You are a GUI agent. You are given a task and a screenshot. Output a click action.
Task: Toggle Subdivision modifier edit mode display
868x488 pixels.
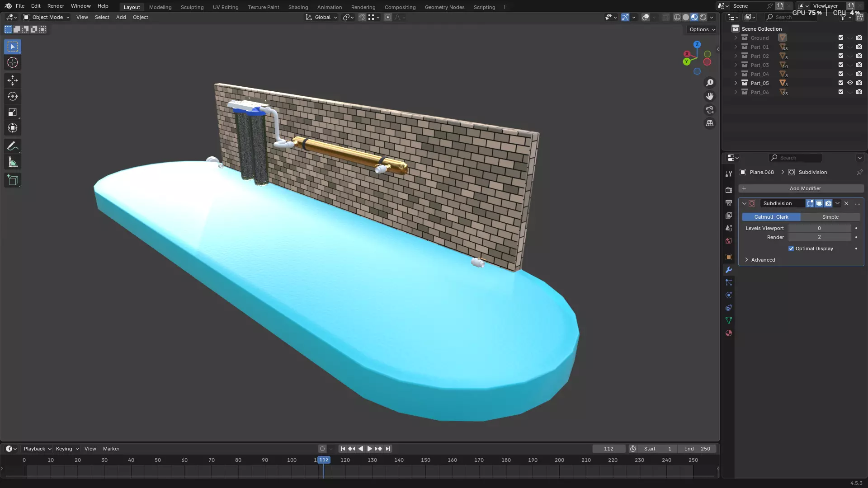click(810, 203)
